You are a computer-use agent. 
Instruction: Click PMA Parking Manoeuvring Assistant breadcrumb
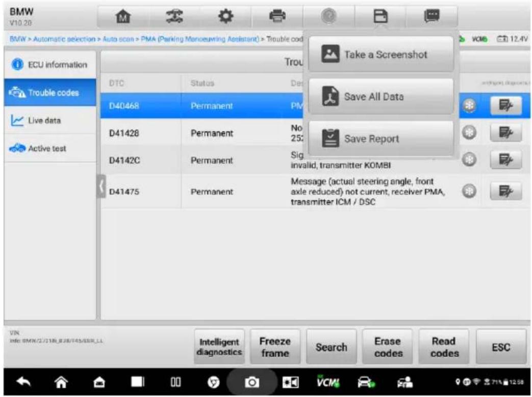click(x=200, y=39)
